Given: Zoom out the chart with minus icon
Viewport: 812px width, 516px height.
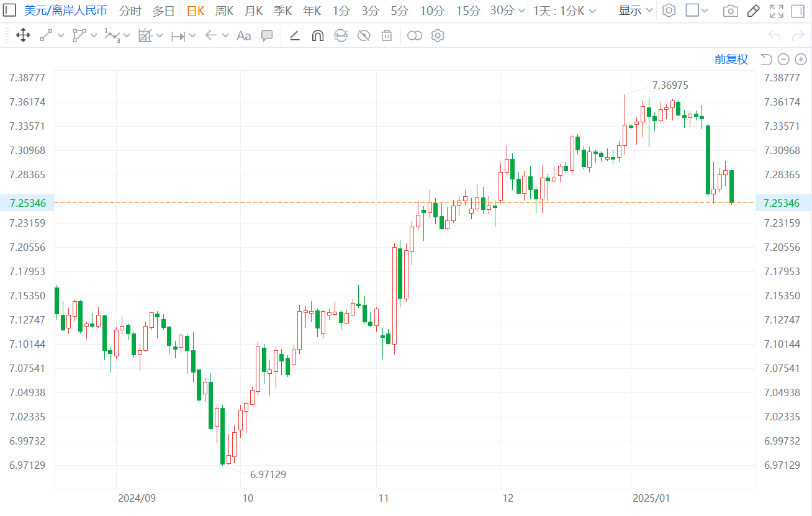Looking at the screenshot, I should pyautogui.click(x=783, y=59).
